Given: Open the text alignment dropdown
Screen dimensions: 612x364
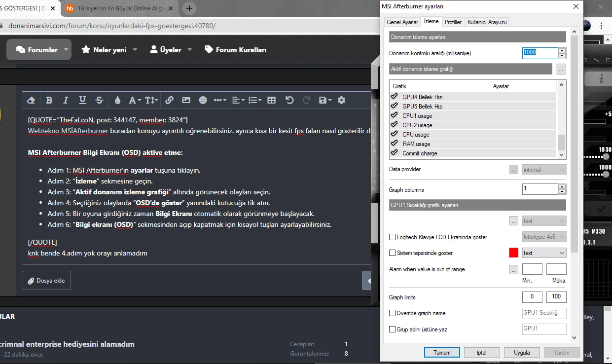Looking at the screenshot, I should pos(238,100).
